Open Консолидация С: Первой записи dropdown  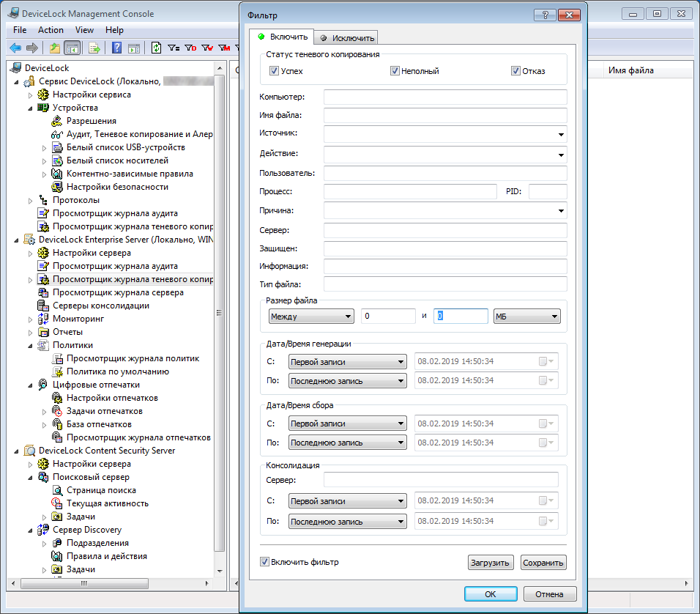(347, 501)
